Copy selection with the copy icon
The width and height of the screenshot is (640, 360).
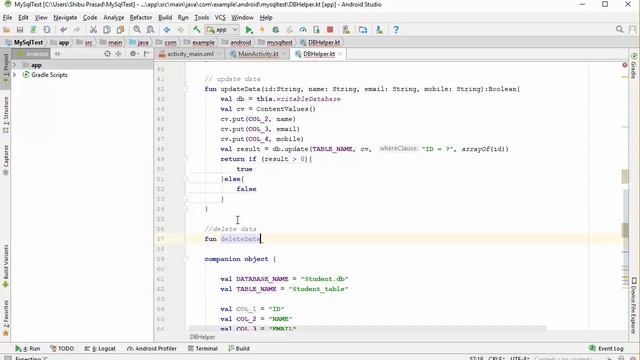107,30
